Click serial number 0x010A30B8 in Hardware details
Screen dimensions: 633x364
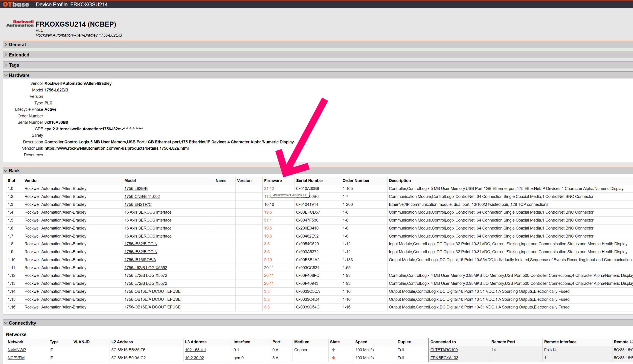click(56, 122)
